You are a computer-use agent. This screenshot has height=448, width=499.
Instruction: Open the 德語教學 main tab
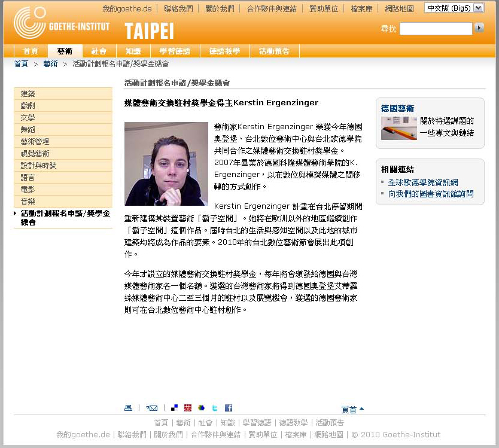[225, 51]
